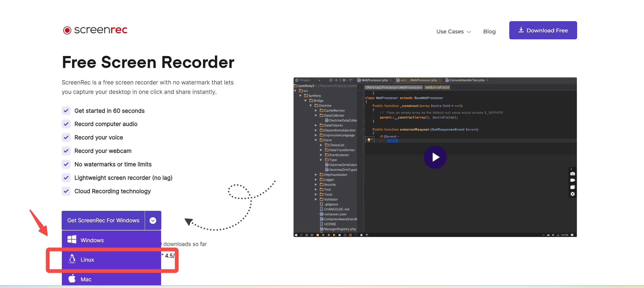This screenshot has width=644, height=288.
Task: Click the Free Screen Recorder heading
Action: [x=148, y=62]
